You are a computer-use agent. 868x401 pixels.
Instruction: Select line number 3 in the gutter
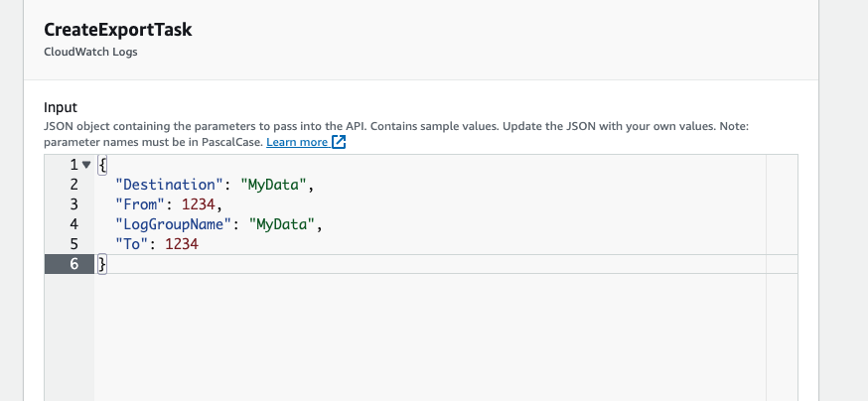point(73,204)
